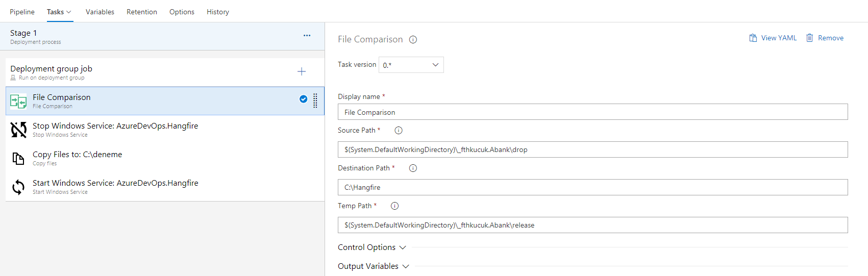The height and width of the screenshot is (276, 868).
Task: Remove the File Comparison task
Action: [825, 38]
